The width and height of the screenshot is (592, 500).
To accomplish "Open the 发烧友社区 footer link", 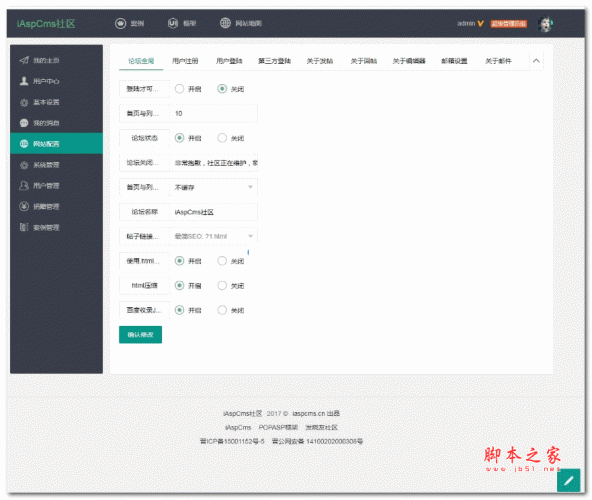I will [321, 427].
